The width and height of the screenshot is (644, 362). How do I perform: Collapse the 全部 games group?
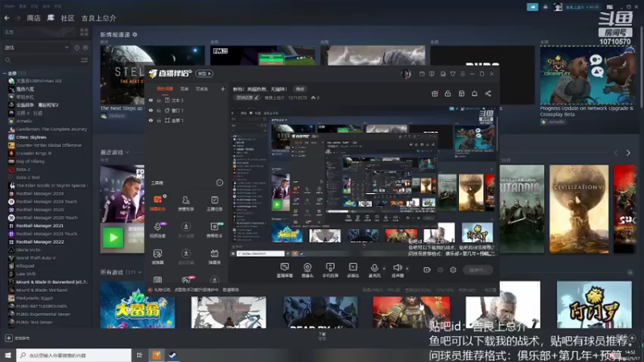(x=5, y=73)
